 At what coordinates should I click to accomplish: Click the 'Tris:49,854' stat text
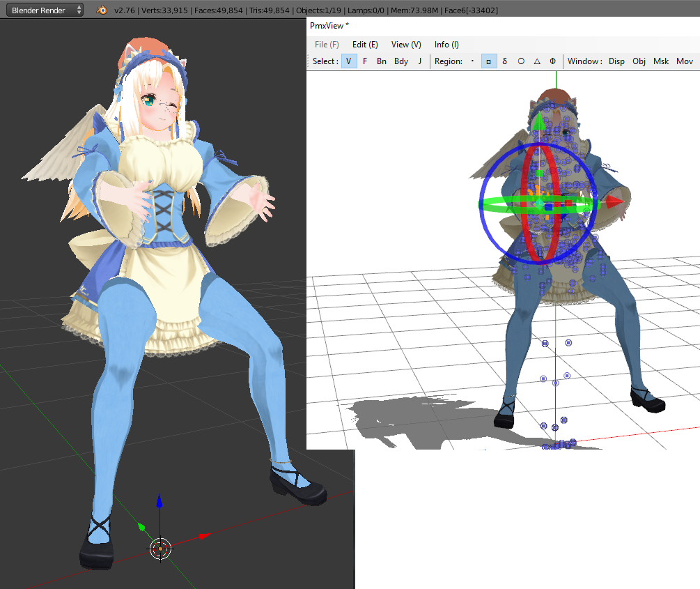point(269,10)
